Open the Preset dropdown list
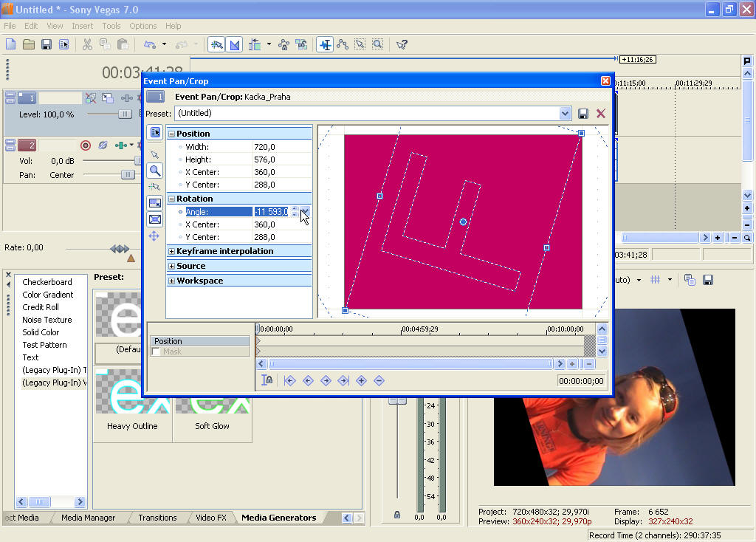The height and width of the screenshot is (542, 756). pyautogui.click(x=565, y=114)
